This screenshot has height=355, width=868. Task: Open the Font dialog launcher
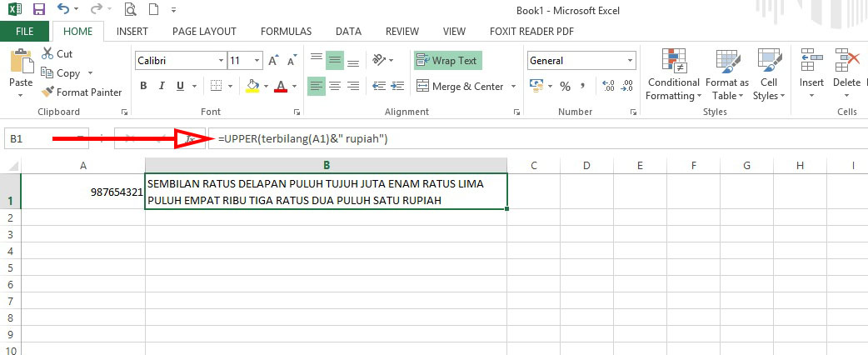tap(298, 112)
